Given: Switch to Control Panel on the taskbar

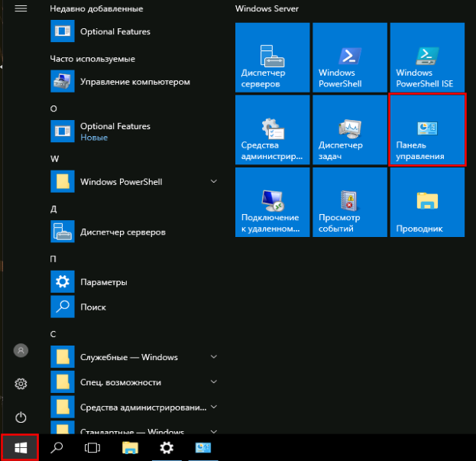Looking at the screenshot, I should 203,447.
